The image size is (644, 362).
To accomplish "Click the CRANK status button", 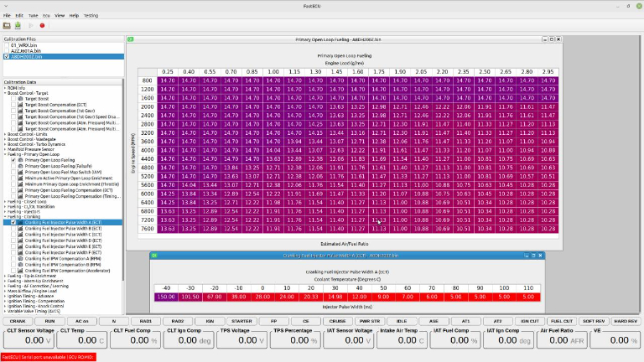I will [18, 321].
